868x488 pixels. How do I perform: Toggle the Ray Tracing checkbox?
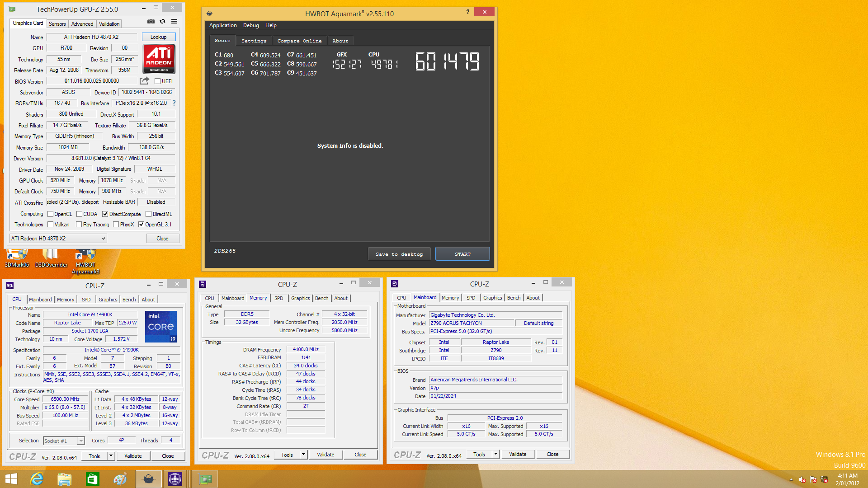[79, 225]
